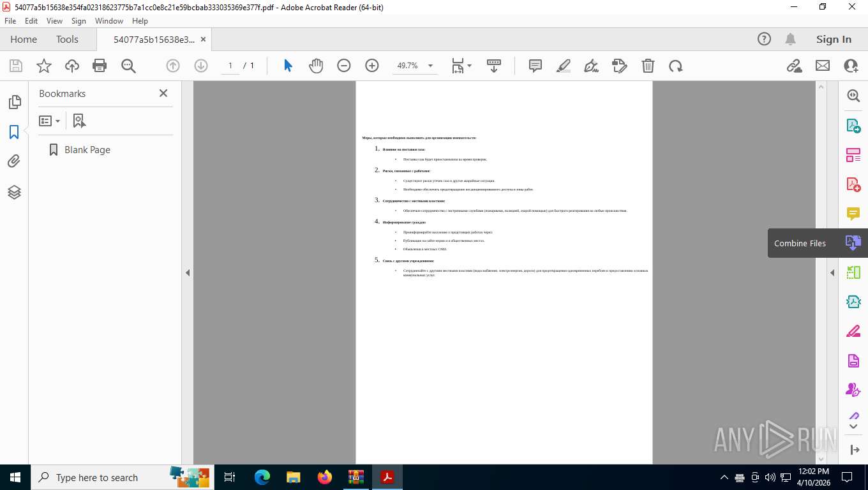Open the Stamp tool
The height and width of the screenshot is (490, 868).
(x=619, y=66)
